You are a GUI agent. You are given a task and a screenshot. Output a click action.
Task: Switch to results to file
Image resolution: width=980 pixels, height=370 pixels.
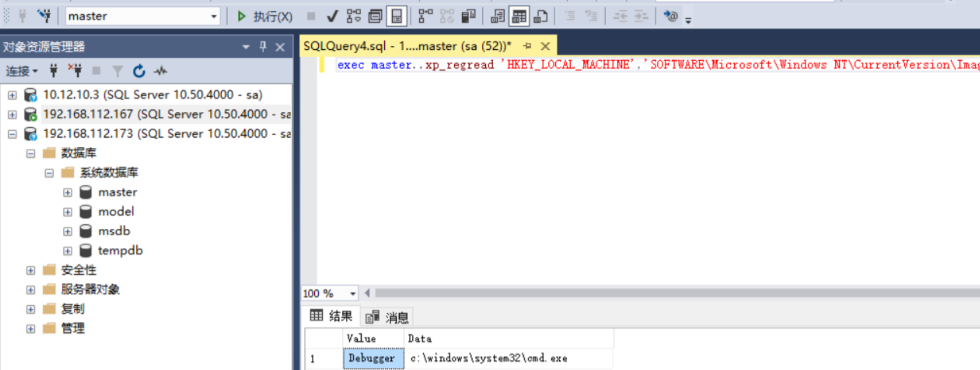[x=540, y=17]
